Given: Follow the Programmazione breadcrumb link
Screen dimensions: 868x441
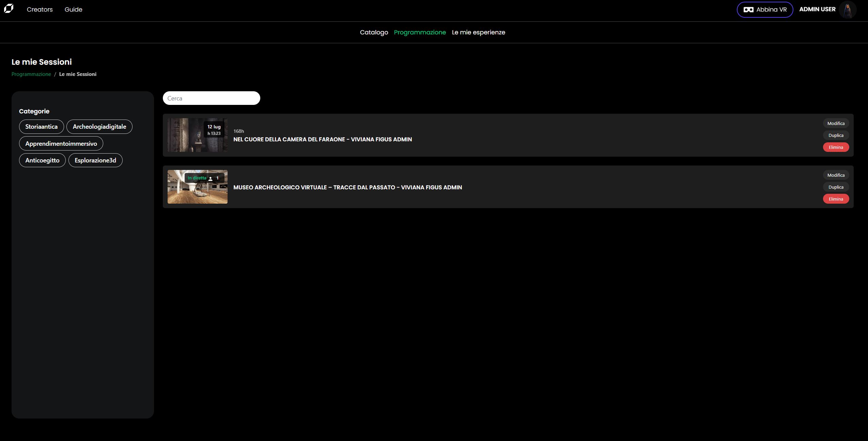Looking at the screenshot, I should [31, 74].
